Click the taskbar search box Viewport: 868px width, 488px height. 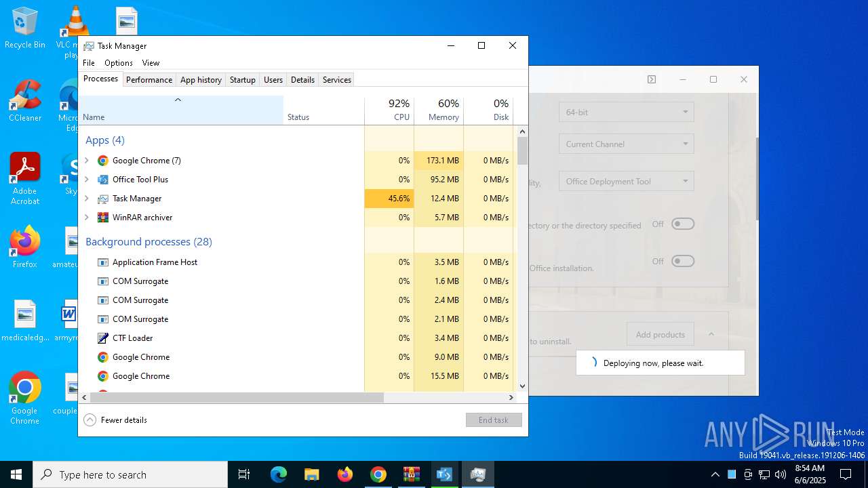coord(130,474)
